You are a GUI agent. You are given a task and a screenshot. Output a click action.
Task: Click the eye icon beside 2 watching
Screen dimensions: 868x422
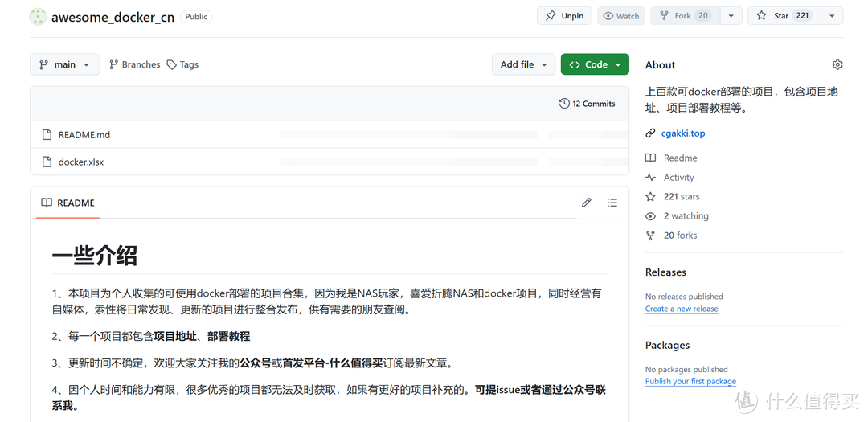point(650,216)
